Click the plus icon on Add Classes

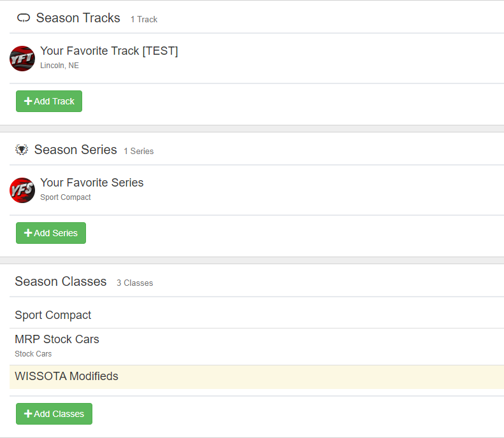(x=28, y=414)
